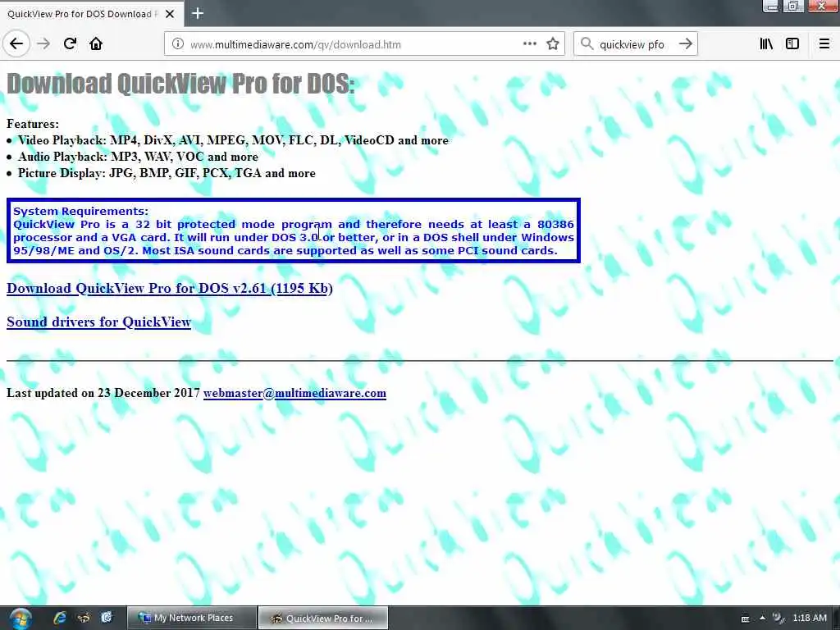840x630 pixels.
Task: Close the QuickView Pro for DOS tab
Action: click(x=170, y=14)
